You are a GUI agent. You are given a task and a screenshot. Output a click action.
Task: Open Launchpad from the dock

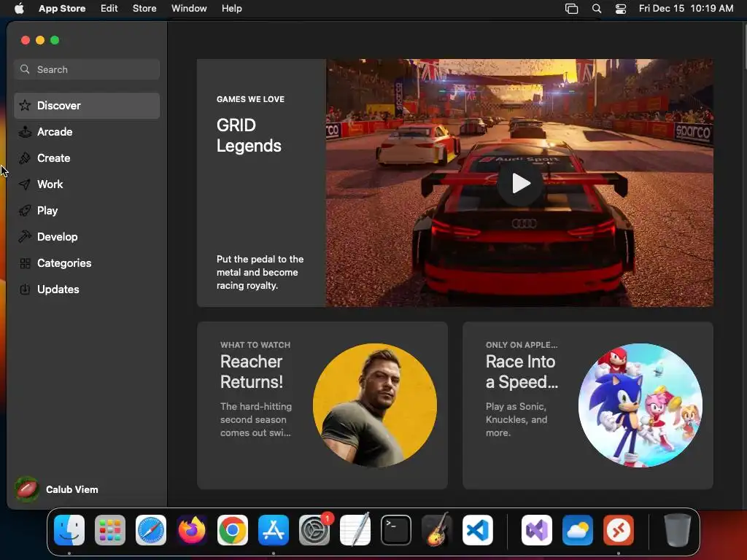click(x=110, y=530)
